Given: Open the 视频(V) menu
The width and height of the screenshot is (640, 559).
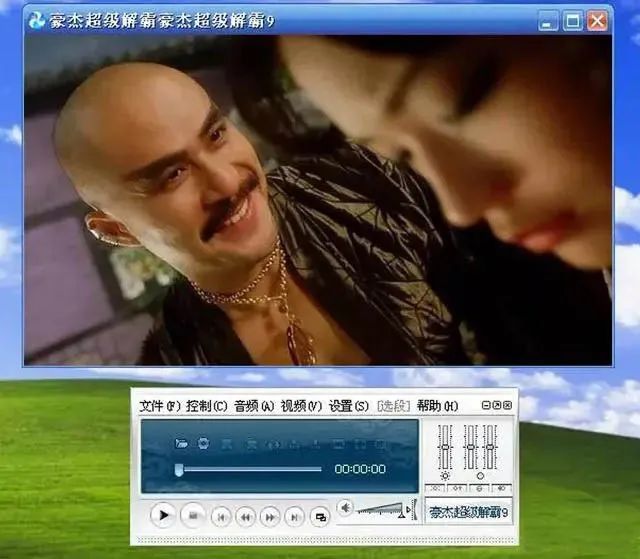Looking at the screenshot, I should [x=301, y=406].
